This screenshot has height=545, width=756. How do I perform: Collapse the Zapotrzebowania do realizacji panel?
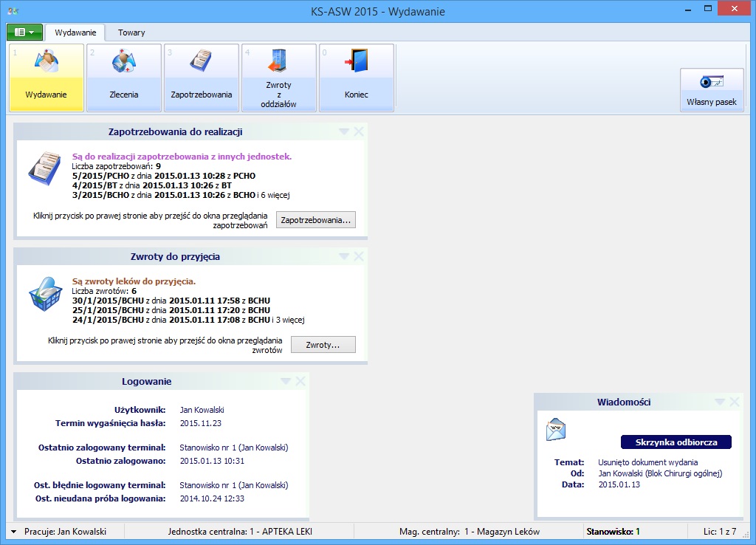click(x=343, y=131)
